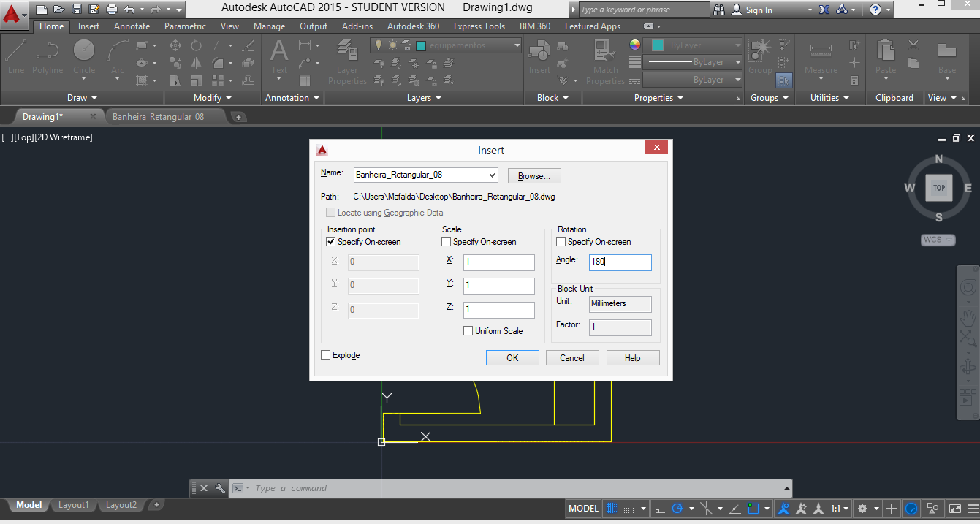Click the Paste clipboard icon
The width and height of the screenshot is (980, 524).
886,57
